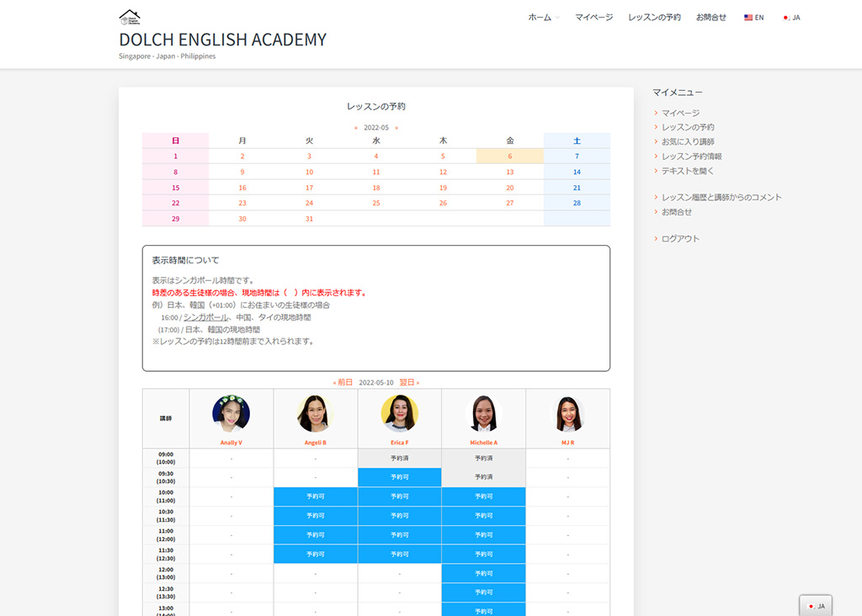This screenshot has width=862, height=616.
Task: Open teacher Erica F's photo
Action: point(400,413)
